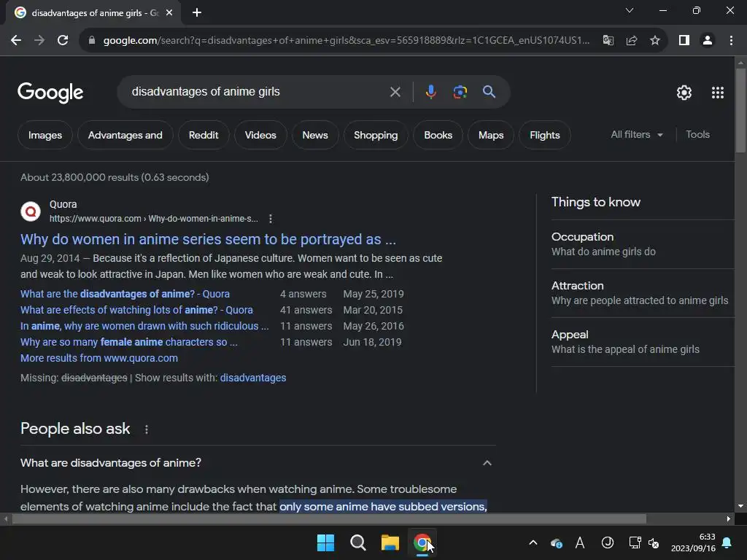Open the notification bell in the taskbar
This screenshot has width=747, height=560.
click(x=727, y=542)
